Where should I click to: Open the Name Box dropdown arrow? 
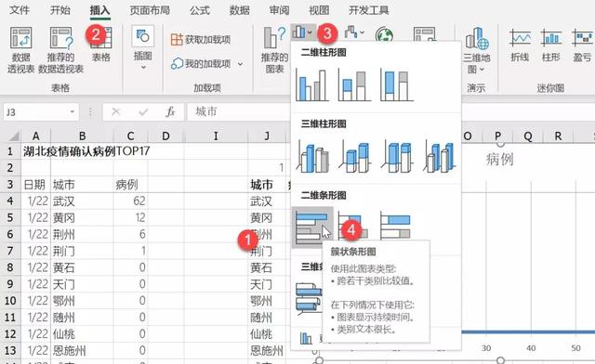[73, 112]
